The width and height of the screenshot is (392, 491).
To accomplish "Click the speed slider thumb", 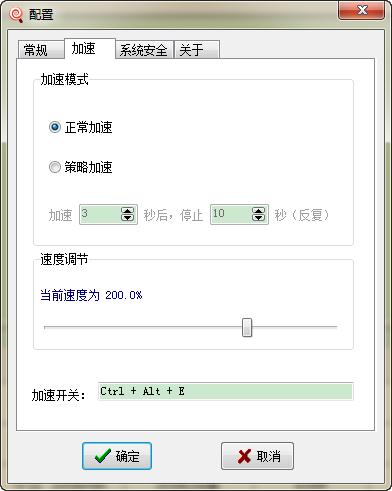I will pos(247,327).
